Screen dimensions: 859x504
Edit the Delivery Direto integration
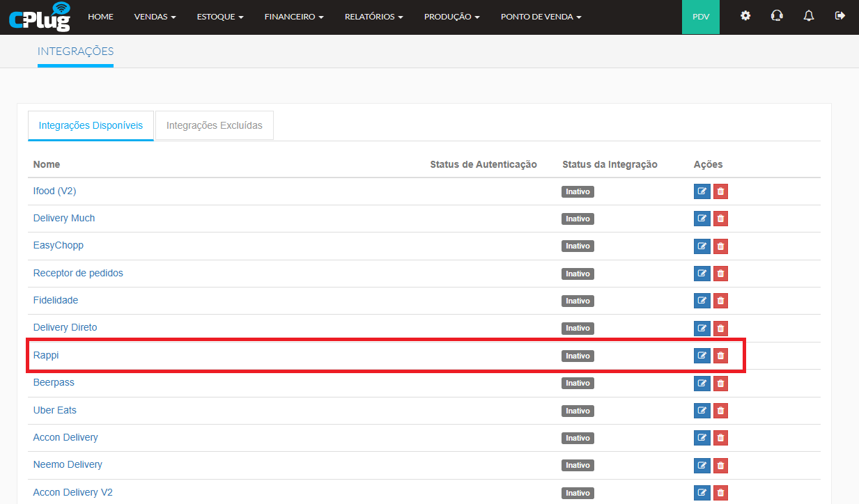[702, 328]
